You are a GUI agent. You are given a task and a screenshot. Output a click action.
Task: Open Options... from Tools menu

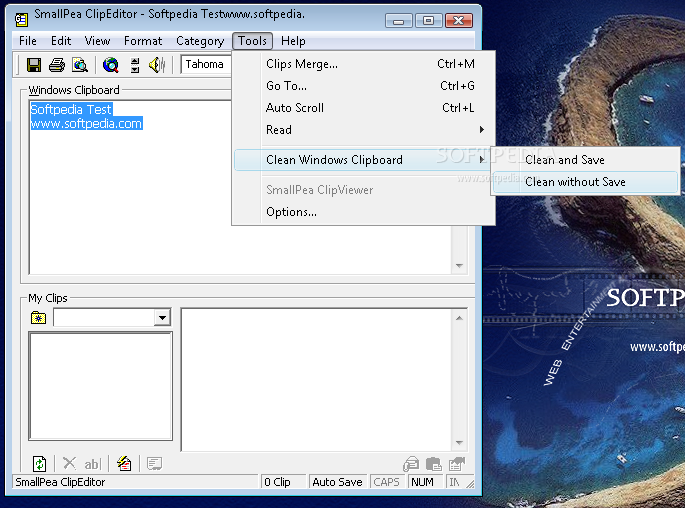364,212
